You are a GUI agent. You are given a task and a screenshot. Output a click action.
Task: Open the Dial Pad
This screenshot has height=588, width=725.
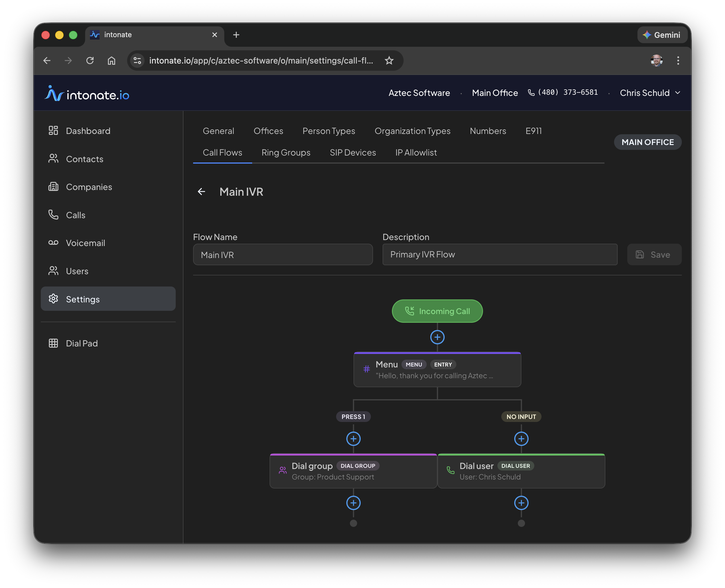tap(82, 343)
